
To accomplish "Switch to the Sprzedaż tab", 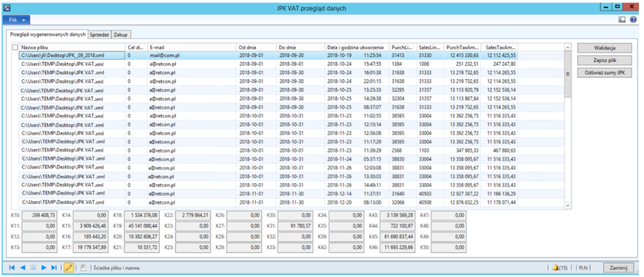I will 99,35.
